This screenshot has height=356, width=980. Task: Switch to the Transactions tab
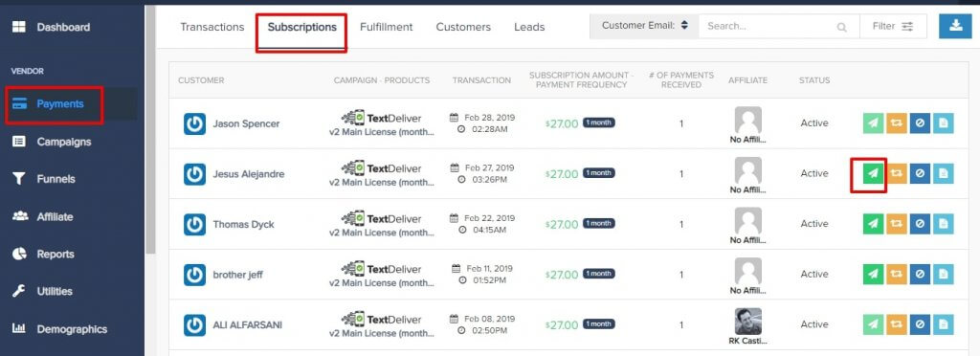pos(212,27)
